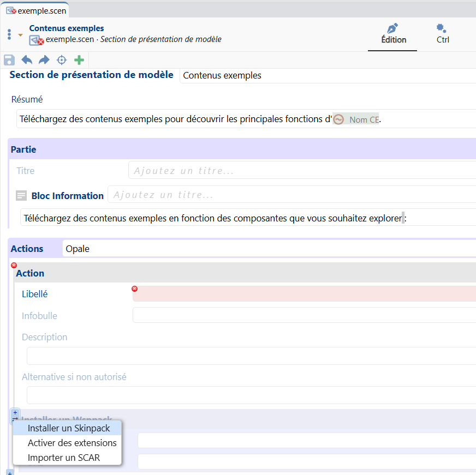Click the Infobulle label

pos(39,316)
